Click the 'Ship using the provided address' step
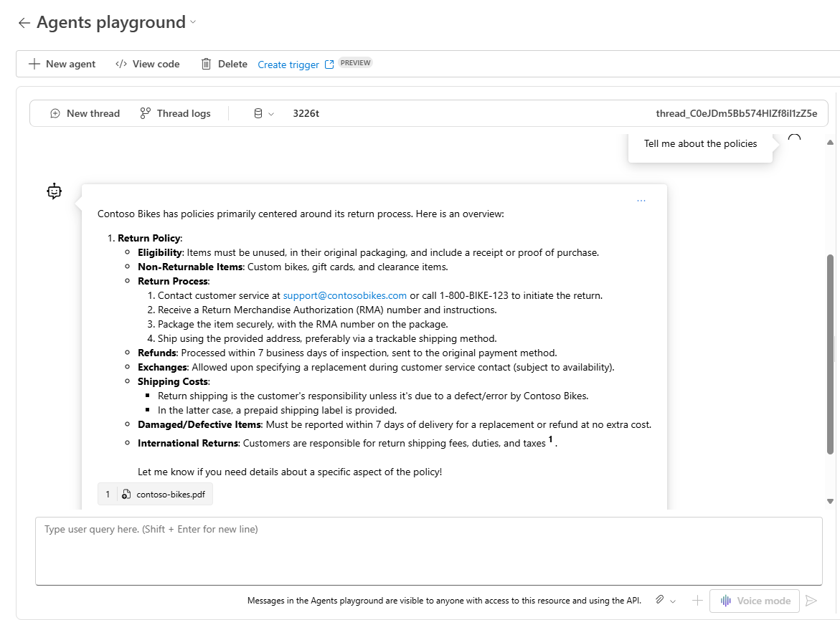This screenshot has width=840, height=620. (x=327, y=338)
